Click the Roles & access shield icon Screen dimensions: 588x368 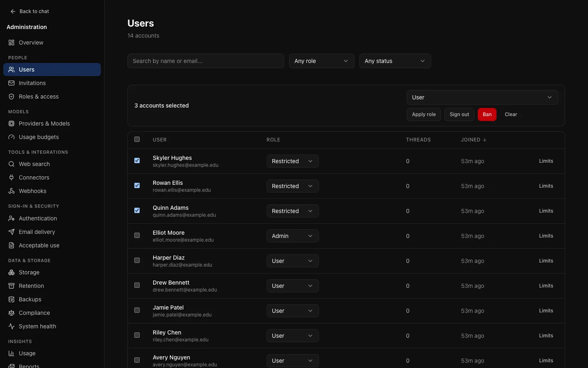tap(11, 96)
